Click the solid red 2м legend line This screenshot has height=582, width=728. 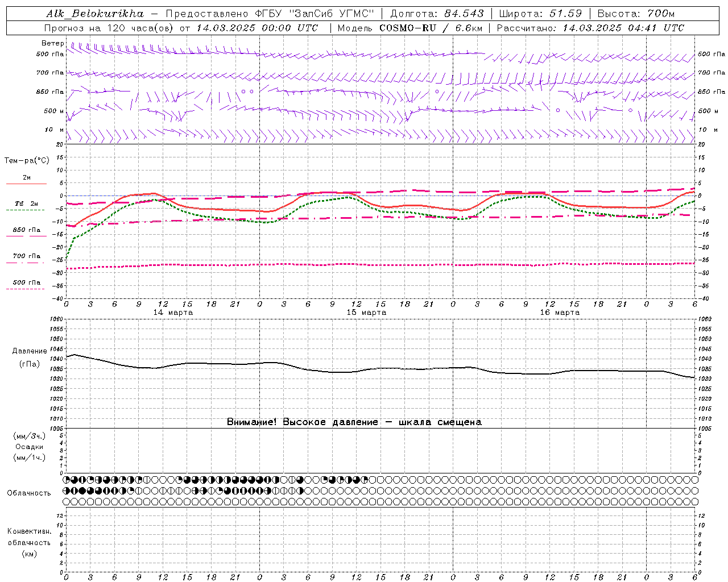click(x=26, y=184)
